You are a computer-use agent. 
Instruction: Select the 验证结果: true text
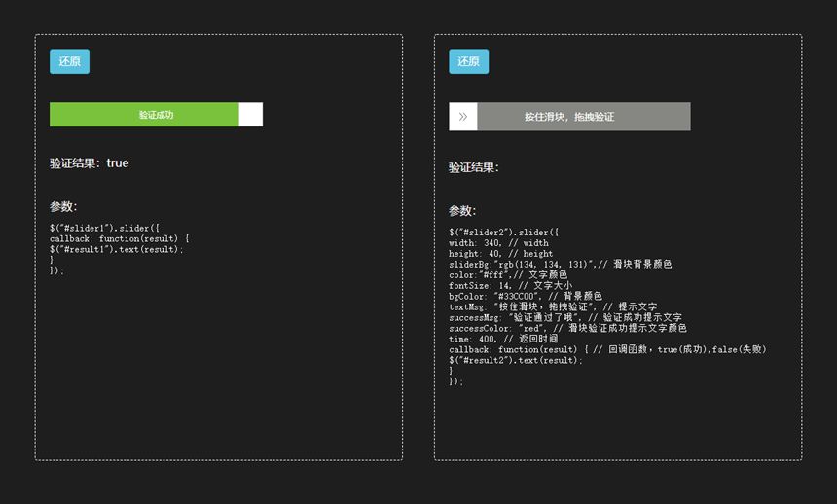90,163
